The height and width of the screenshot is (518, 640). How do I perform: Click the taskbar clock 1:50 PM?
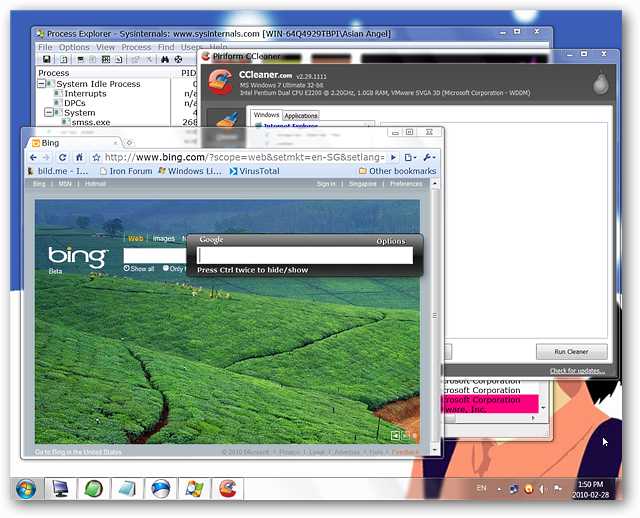click(590, 485)
